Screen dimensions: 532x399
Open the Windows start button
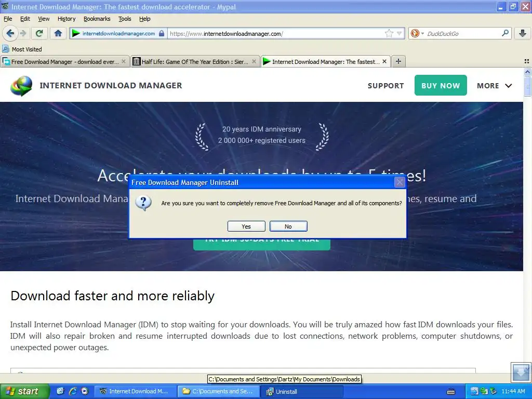pyautogui.click(x=24, y=391)
